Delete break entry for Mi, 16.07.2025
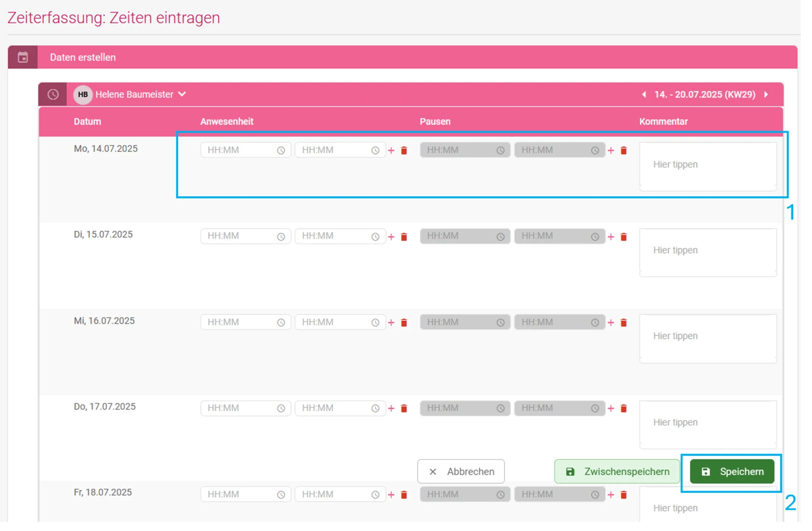Viewport: 812px width, 531px height. [x=623, y=322]
